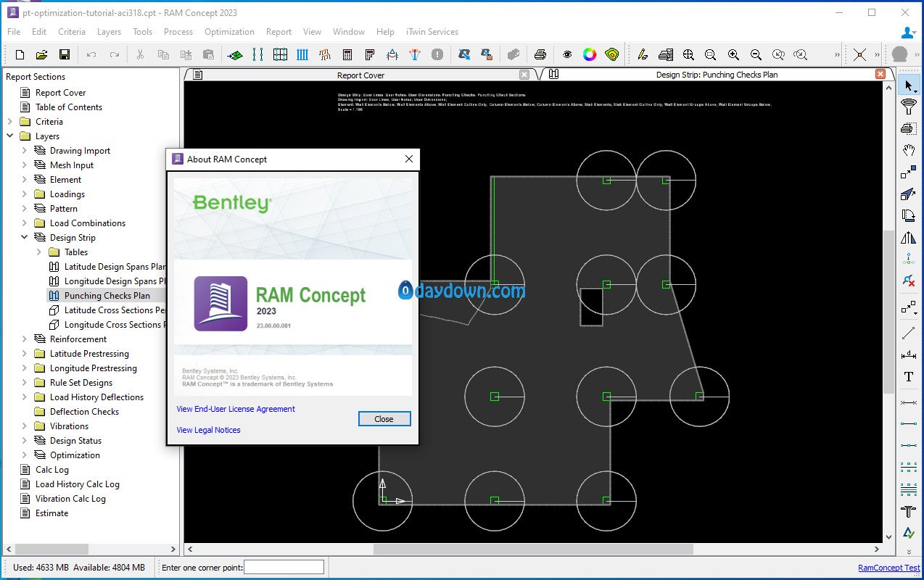The height and width of the screenshot is (580, 924).
Task: Click the Zoom In magnifier icon
Action: (x=733, y=54)
